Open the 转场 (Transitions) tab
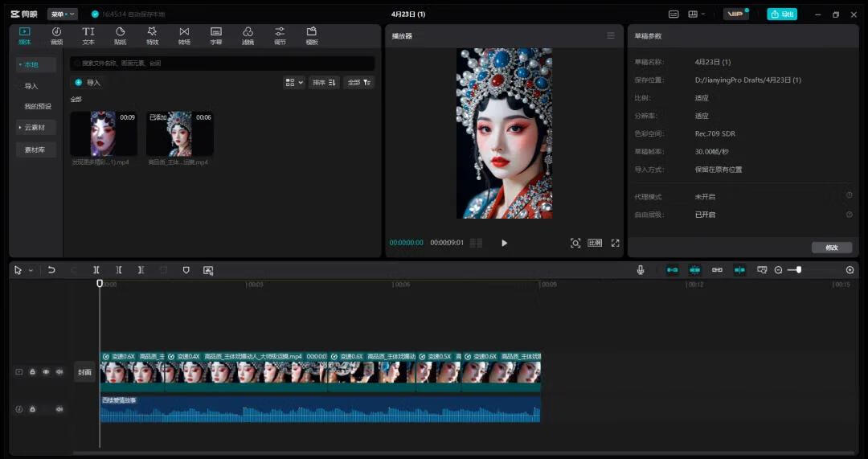This screenshot has width=868, height=459. click(x=184, y=36)
